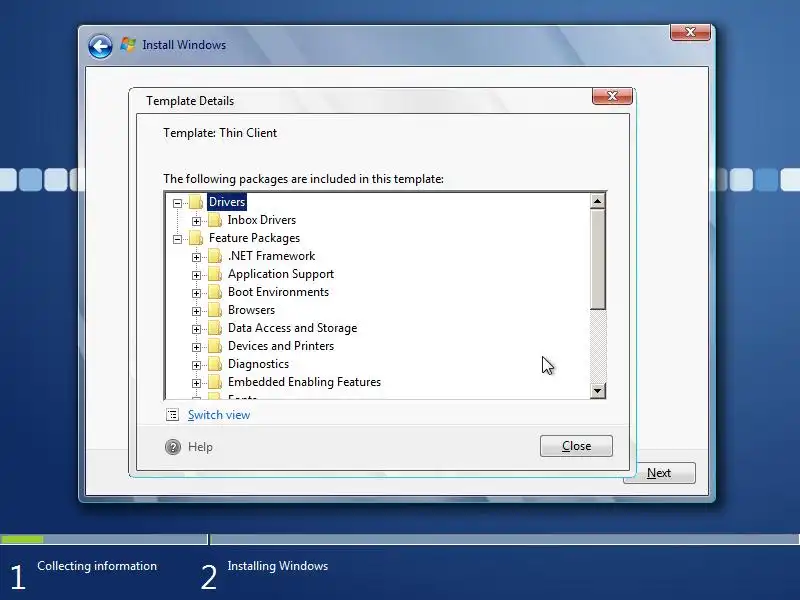Image resolution: width=800 pixels, height=600 pixels.
Task: Click the Devices and Printers folder icon
Action: tap(215, 346)
